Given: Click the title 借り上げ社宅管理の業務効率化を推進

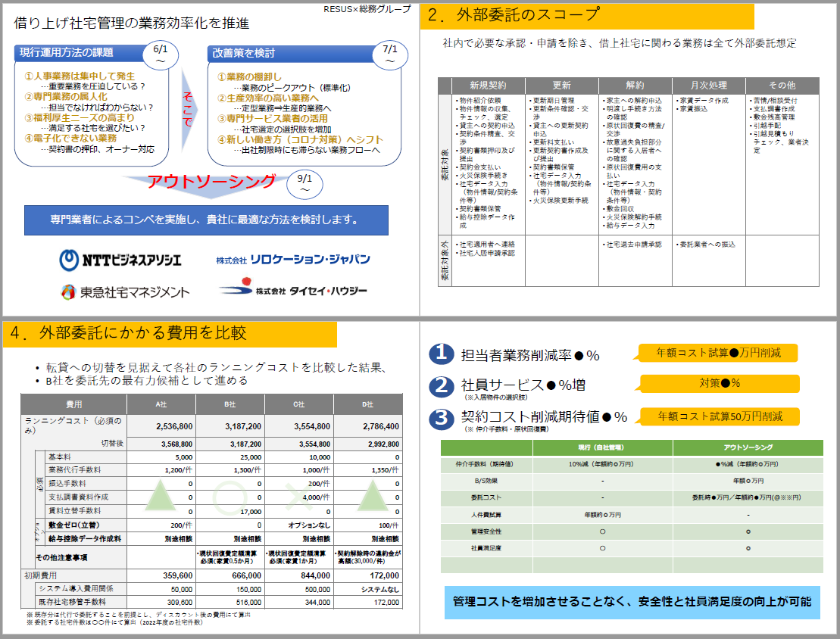Looking at the screenshot, I should point(132,23).
